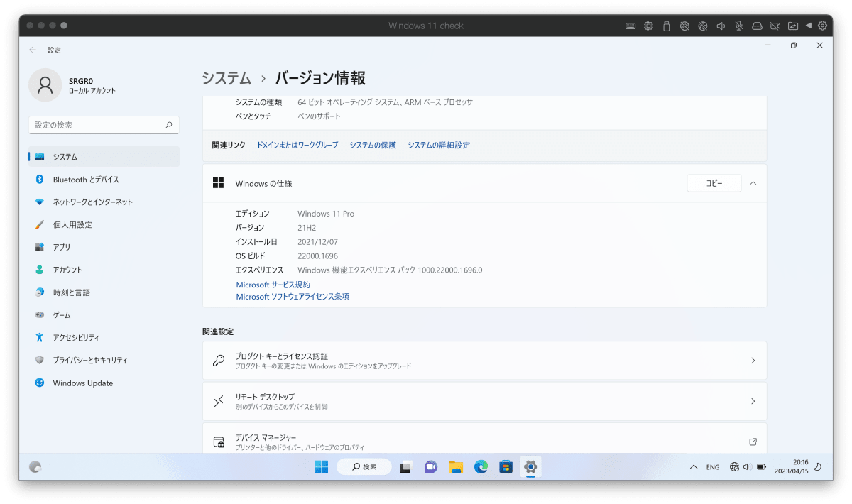Click the ENG language indicator in tray
852x504 pixels.
coord(713,467)
